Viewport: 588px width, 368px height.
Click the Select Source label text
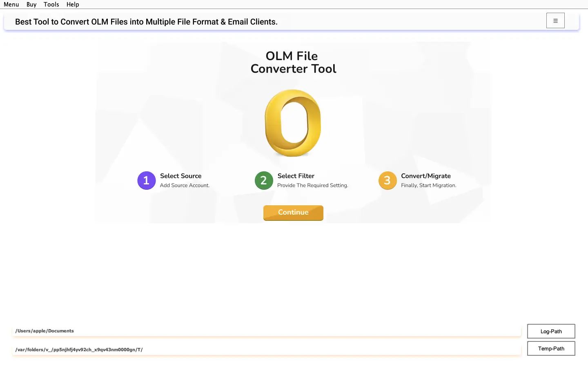(180, 176)
